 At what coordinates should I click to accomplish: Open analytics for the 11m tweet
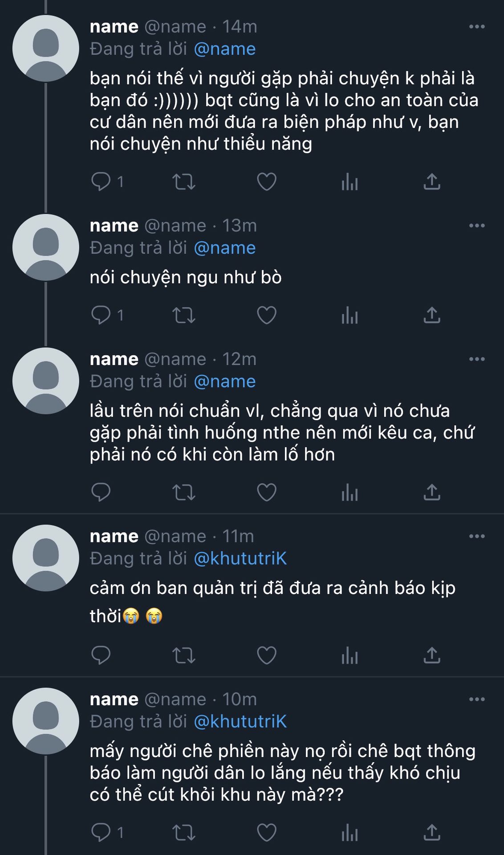point(350,655)
